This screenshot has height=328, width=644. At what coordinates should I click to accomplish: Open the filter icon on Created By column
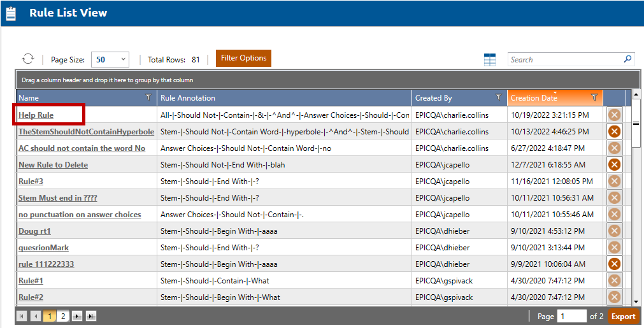click(x=498, y=98)
